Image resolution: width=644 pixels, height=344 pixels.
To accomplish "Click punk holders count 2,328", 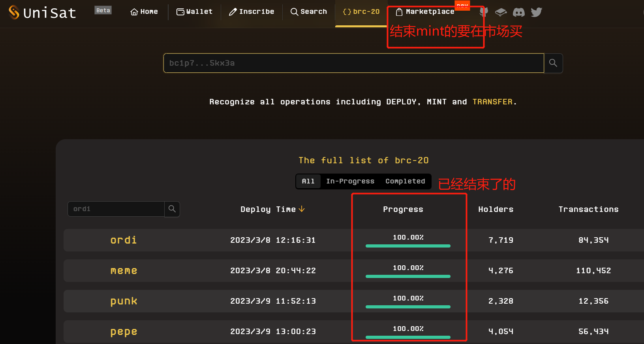I will [x=501, y=301].
